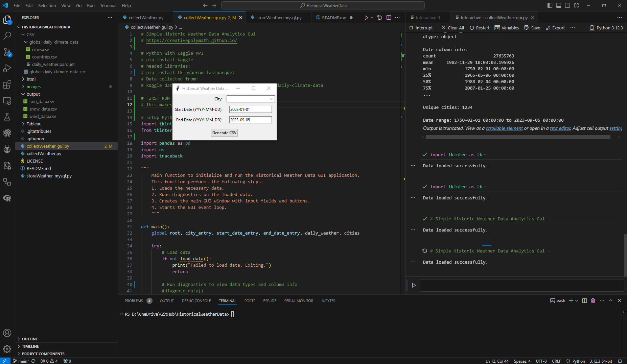Go forward with the navigation arrow
Screen dimensions: 627x364
pos(214,5)
